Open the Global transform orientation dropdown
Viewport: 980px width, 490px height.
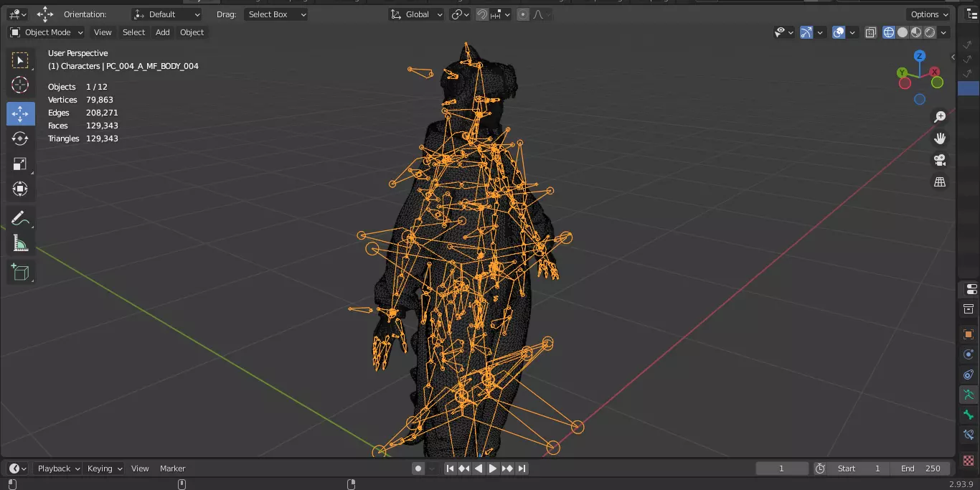click(416, 14)
